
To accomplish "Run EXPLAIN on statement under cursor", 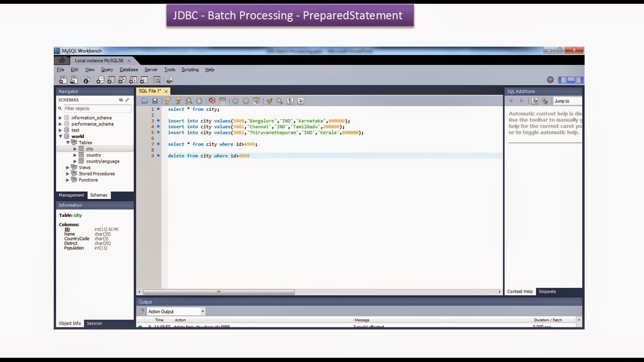I will (x=189, y=101).
